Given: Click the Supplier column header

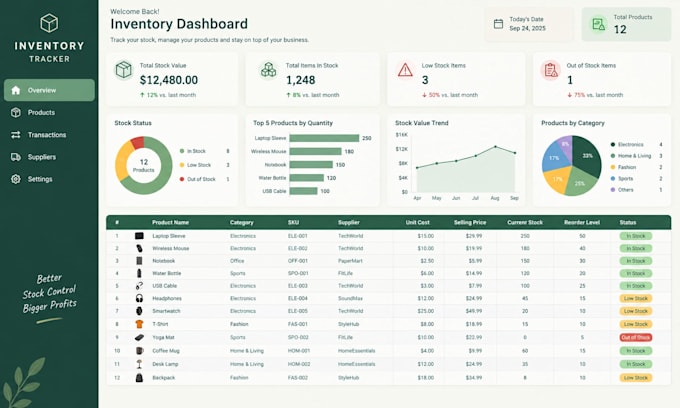Looking at the screenshot, I should (x=349, y=222).
